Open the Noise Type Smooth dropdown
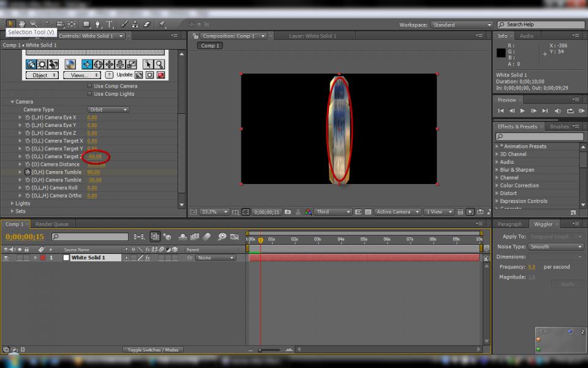The height and width of the screenshot is (368, 588). [556, 247]
